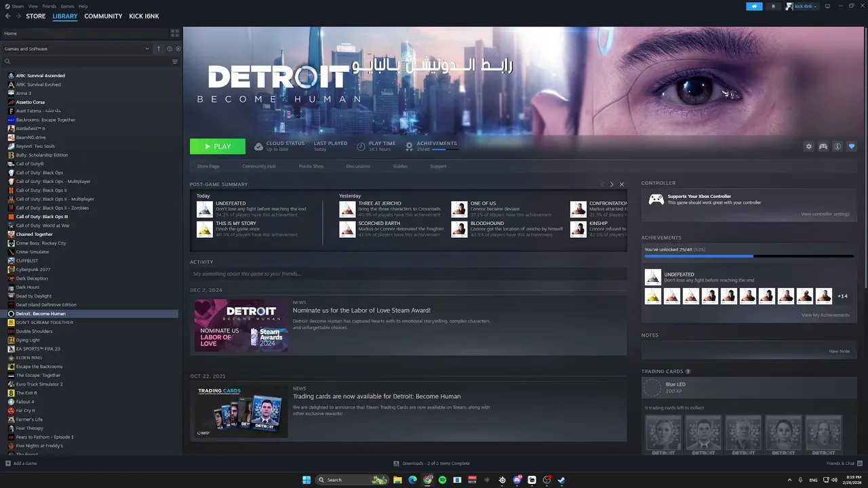The height and width of the screenshot is (488, 868).
Task: Open advanced filter options icon
Action: 175,62
